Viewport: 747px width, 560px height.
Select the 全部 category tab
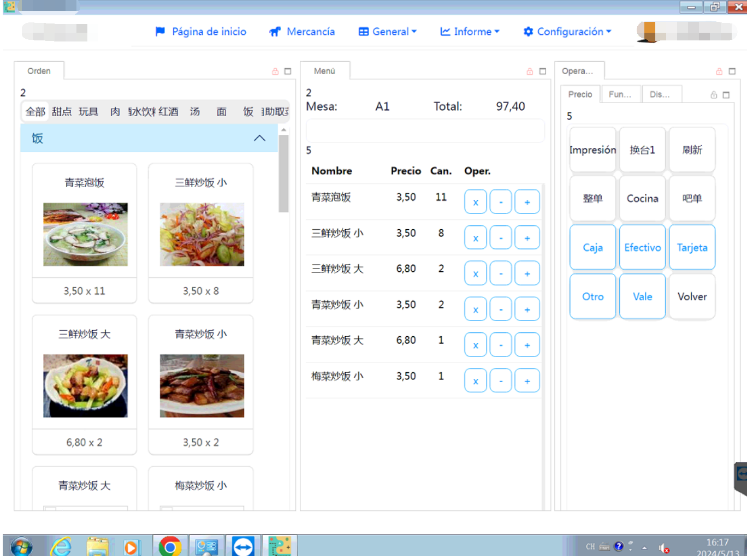click(x=35, y=112)
